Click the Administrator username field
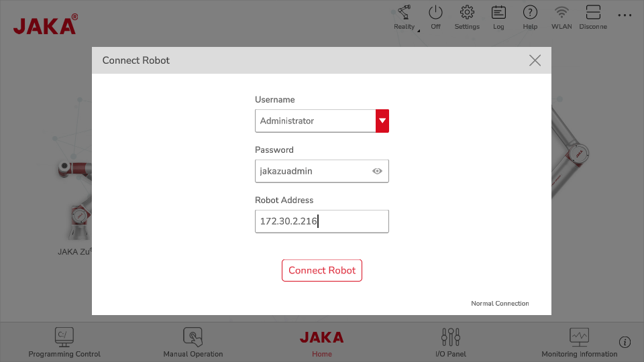Screen dimensions: 644x362 [x=315, y=121]
